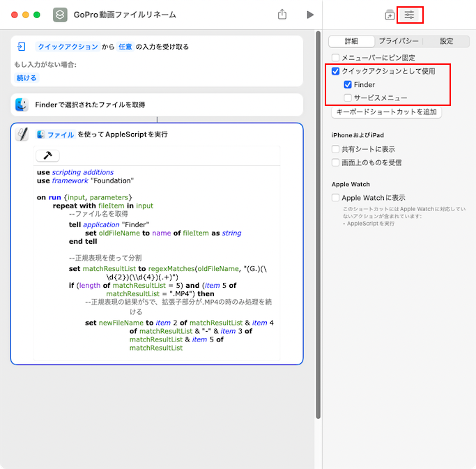Screen dimensions: 476x469
Task: Open the action library panel icon
Action: point(390,15)
